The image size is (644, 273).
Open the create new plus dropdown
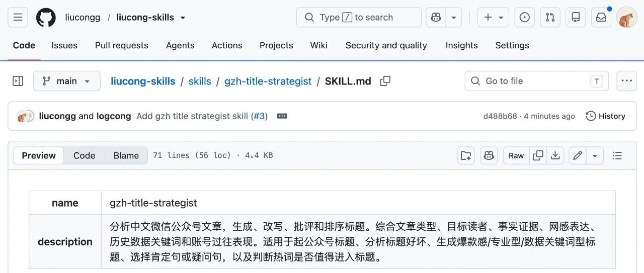tap(493, 17)
